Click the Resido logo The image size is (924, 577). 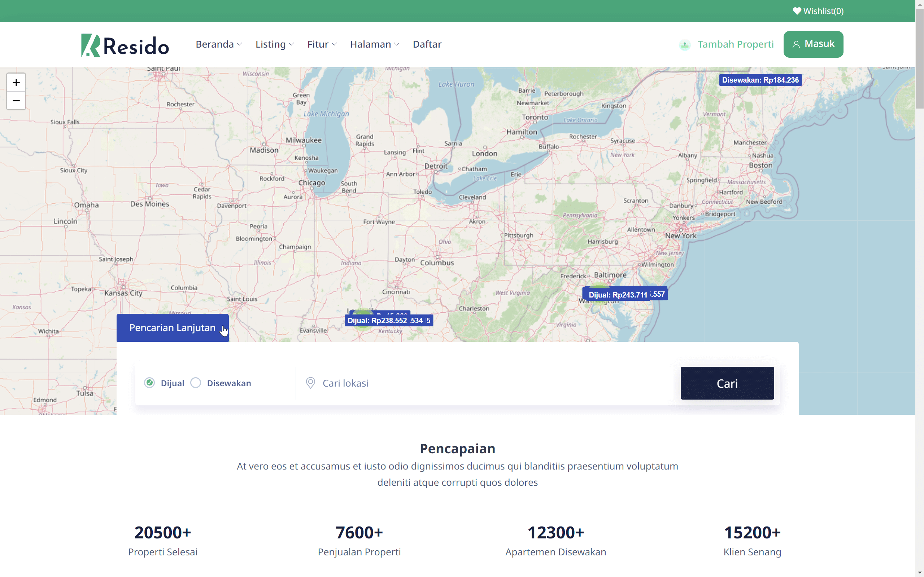[x=125, y=45]
